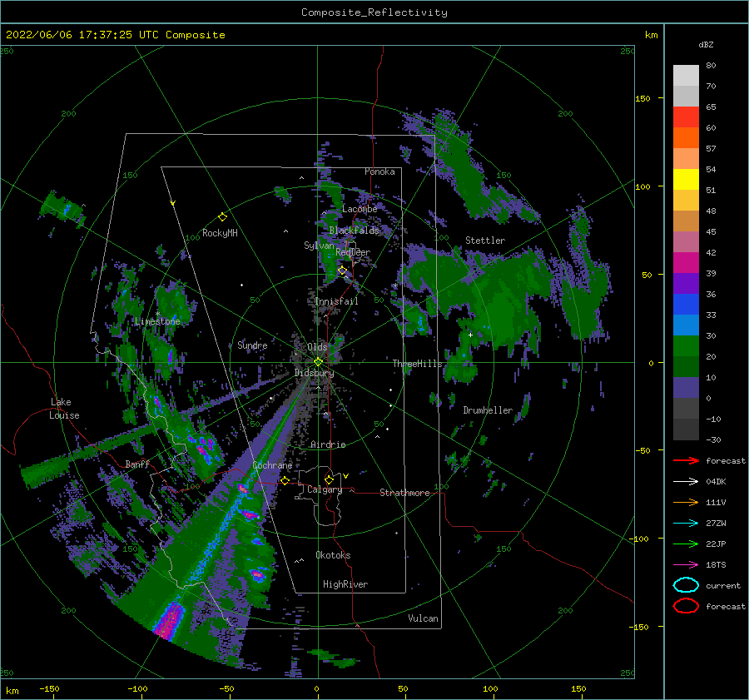Image resolution: width=749 pixels, height=700 pixels.
Task: Select the yellow diamond marker above Calgary
Action: pyautogui.click(x=329, y=479)
